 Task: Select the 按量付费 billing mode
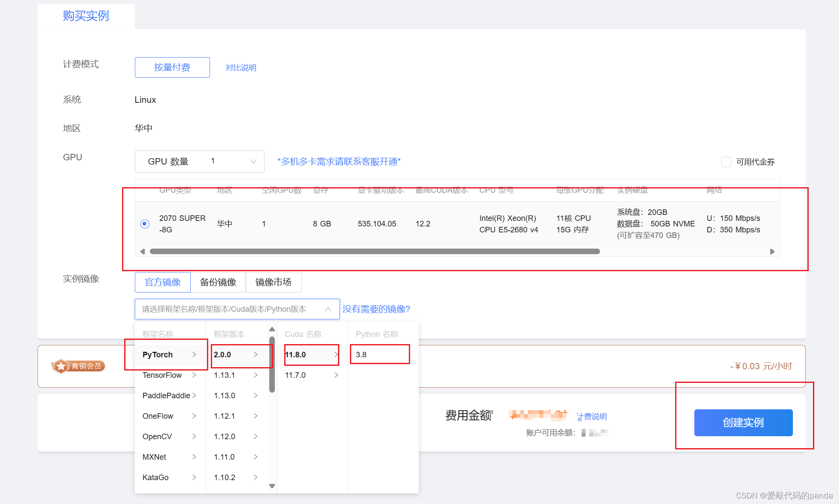click(172, 67)
